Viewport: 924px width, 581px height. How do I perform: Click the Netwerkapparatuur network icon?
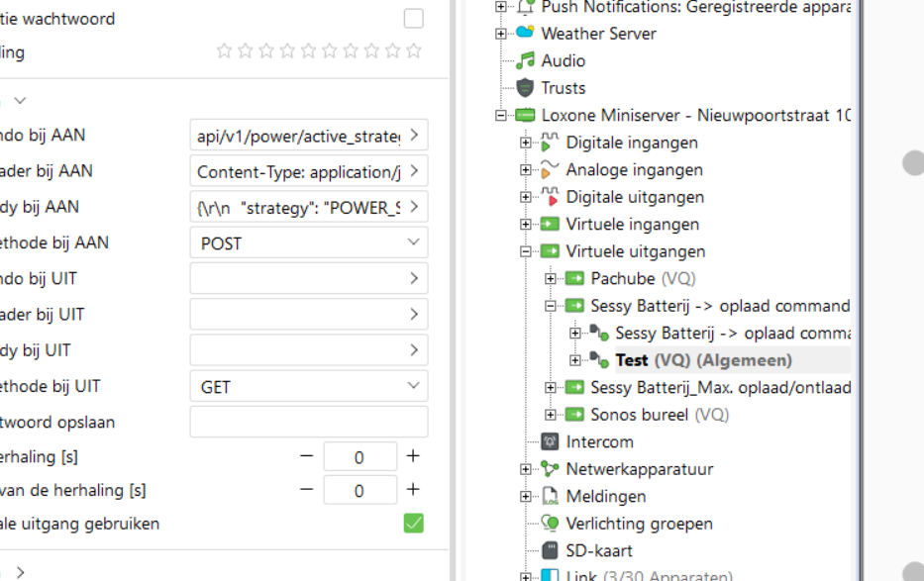pos(550,468)
